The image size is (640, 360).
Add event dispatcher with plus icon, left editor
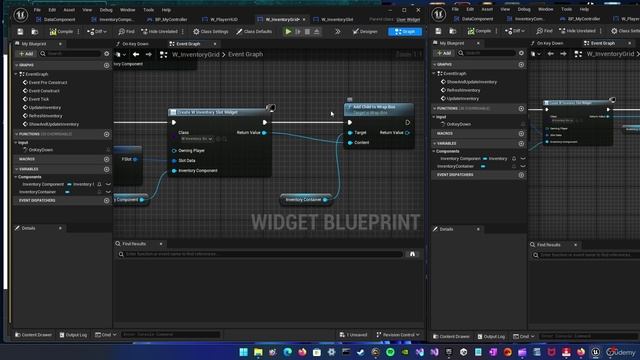107,200
